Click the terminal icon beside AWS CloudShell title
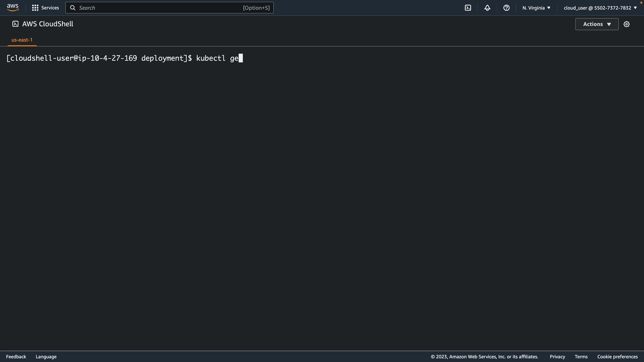This screenshot has height=362, width=644. click(x=15, y=24)
